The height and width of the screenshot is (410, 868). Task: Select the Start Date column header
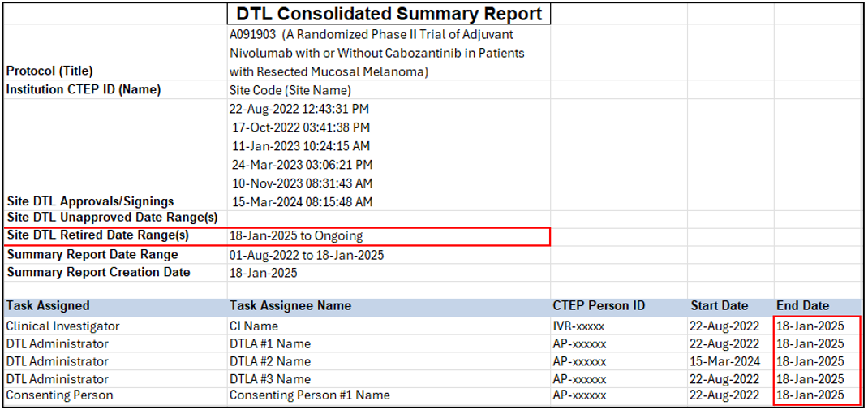(719, 306)
